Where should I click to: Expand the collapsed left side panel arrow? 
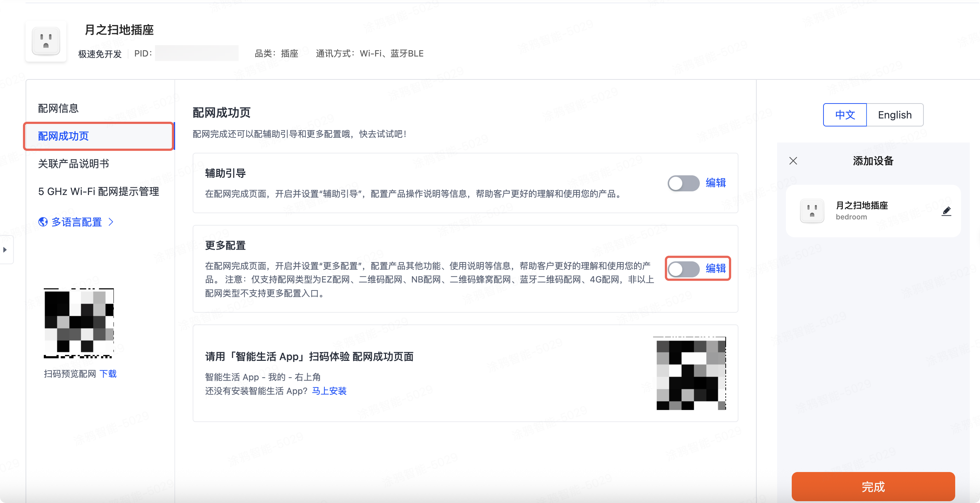(6, 250)
